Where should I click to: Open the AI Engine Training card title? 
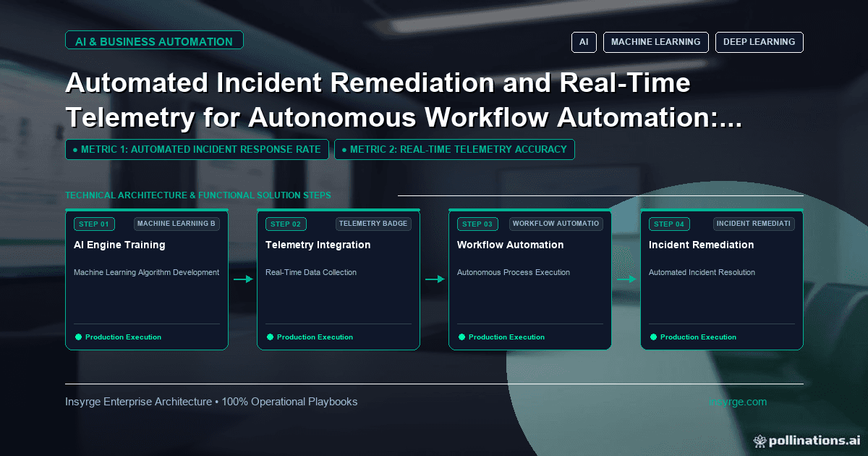pos(119,245)
